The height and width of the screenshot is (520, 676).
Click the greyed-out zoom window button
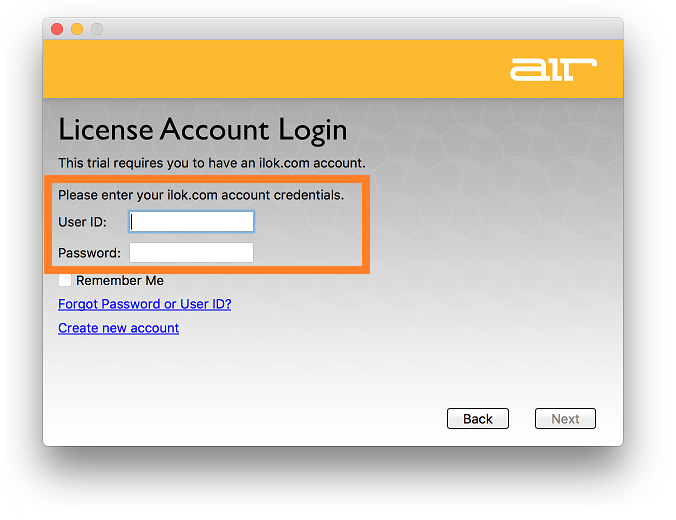click(x=97, y=29)
